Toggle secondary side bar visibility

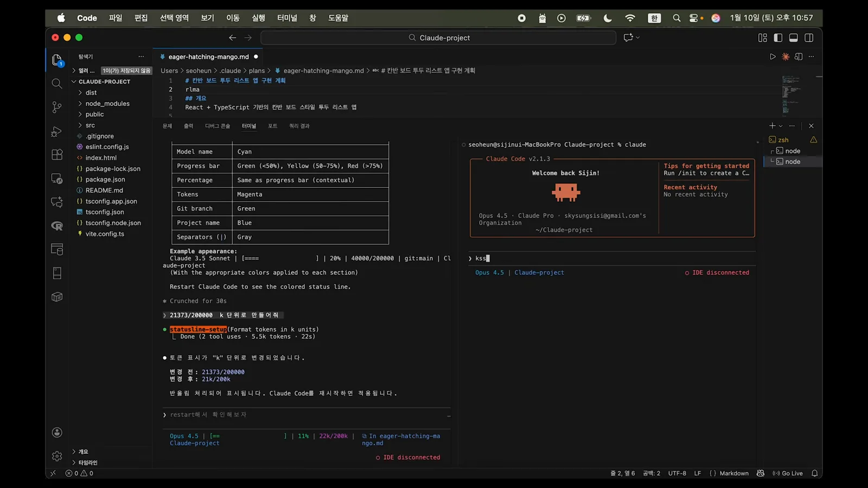(x=809, y=37)
